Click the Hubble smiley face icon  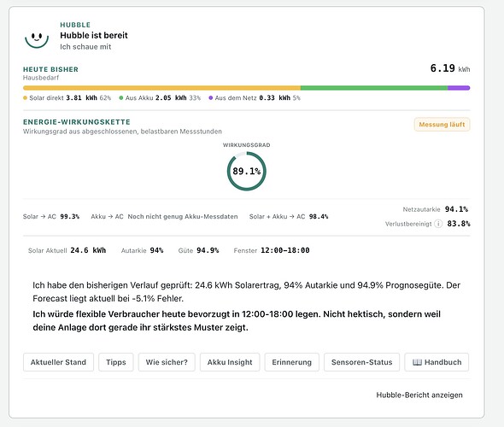(37, 39)
